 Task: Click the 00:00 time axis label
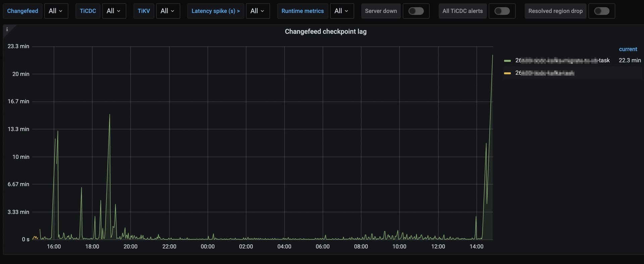click(208, 247)
